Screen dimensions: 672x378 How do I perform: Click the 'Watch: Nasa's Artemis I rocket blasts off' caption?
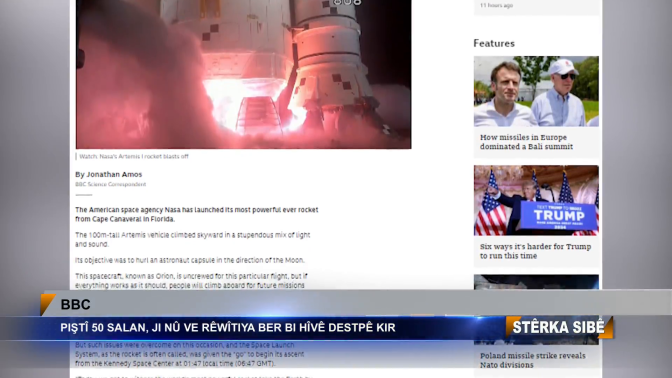pos(134,156)
